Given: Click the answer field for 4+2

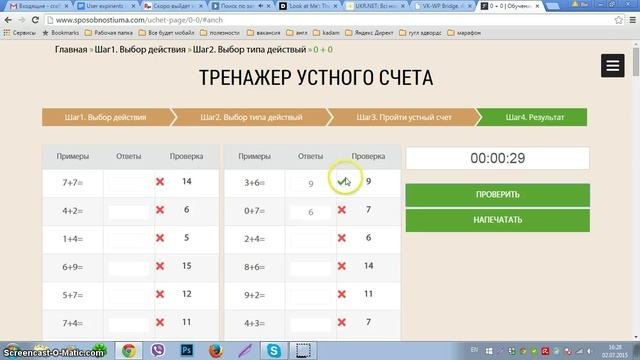Looking at the screenshot, I should pos(129,211).
